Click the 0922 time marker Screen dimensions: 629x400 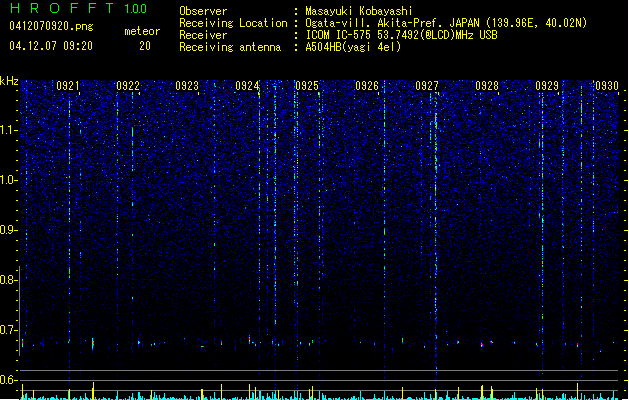[128, 86]
